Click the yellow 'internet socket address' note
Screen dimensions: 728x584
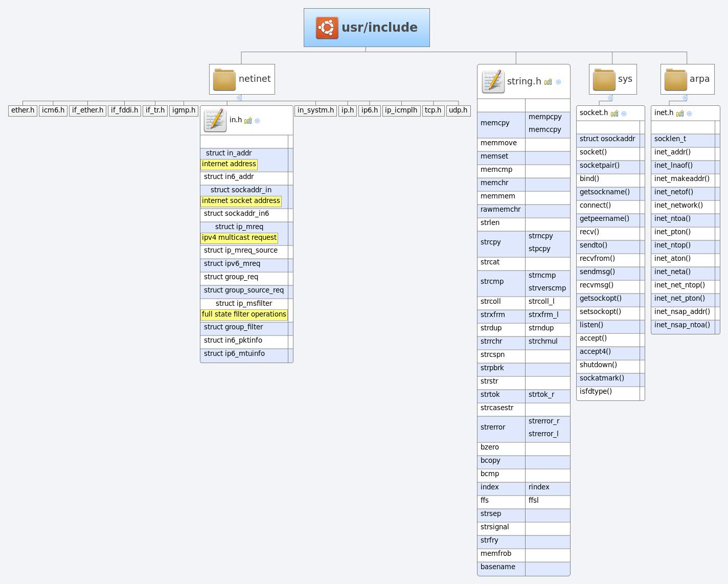[x=241, y=200]
